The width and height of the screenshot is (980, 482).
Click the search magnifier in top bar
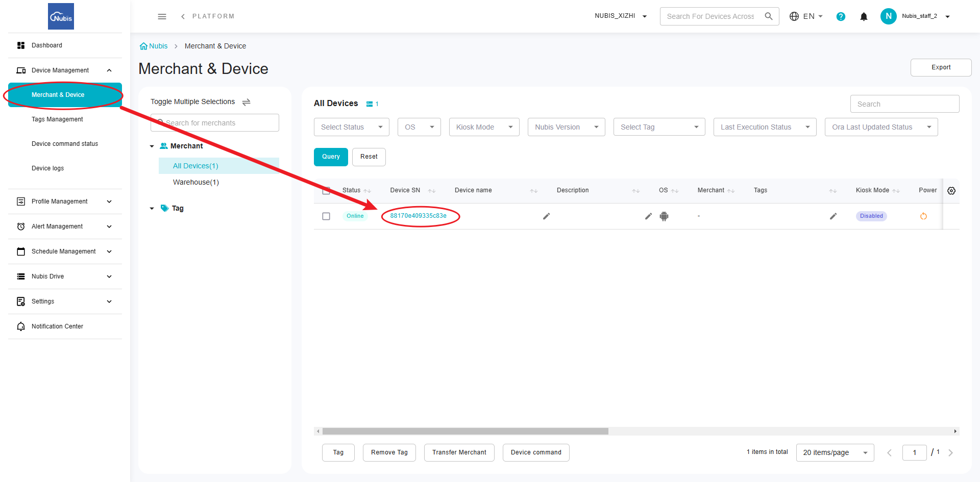pyautogui.click(x=769, y=16)
